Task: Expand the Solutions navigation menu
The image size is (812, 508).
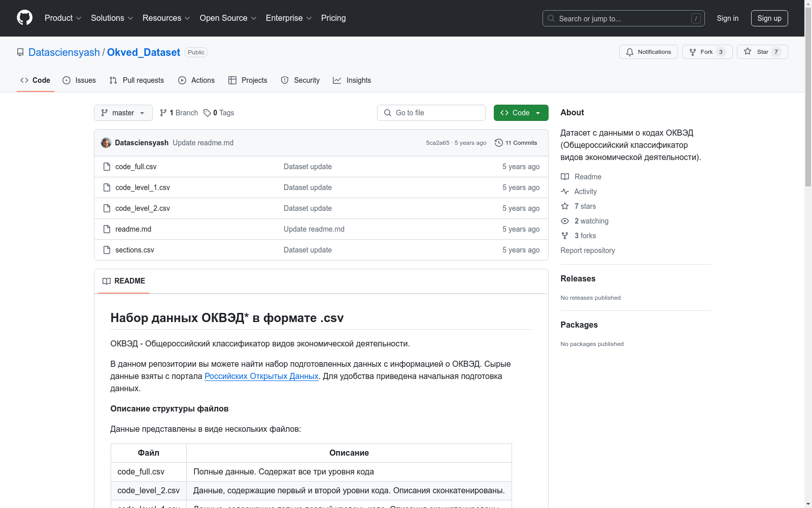Action: [112, 18]
